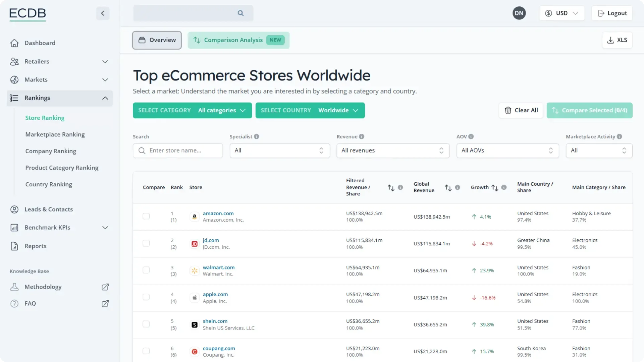This screenshot has width=644, height=362.
Task: Open the USD currency dropdown
Action: pos(562,13)
